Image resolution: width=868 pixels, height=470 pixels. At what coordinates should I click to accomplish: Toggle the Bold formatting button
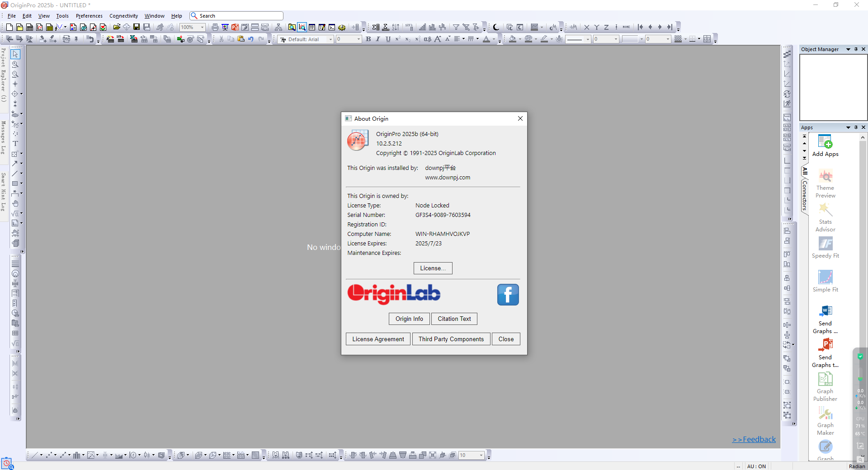pyautogui.click(x=368, y=39)
